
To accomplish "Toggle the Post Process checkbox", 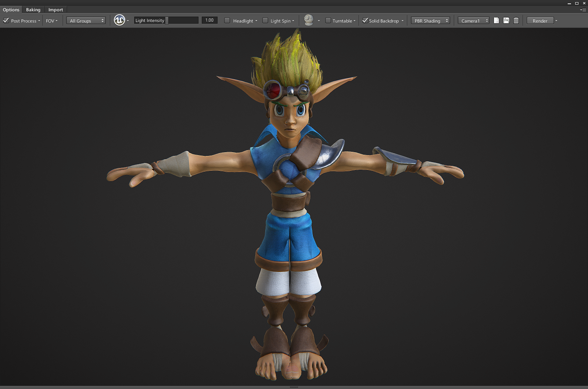I will [6, 21].
